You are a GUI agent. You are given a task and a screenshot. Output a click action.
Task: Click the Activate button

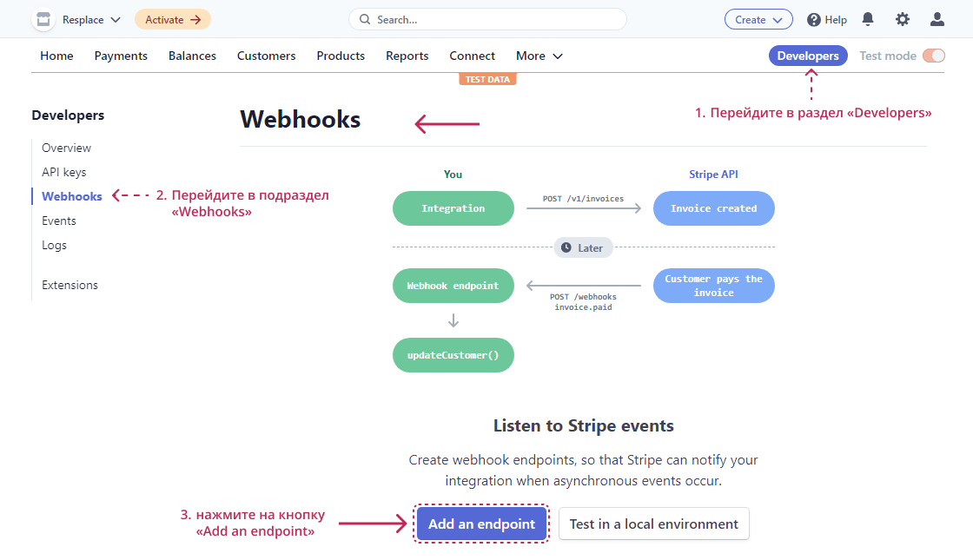172,19
